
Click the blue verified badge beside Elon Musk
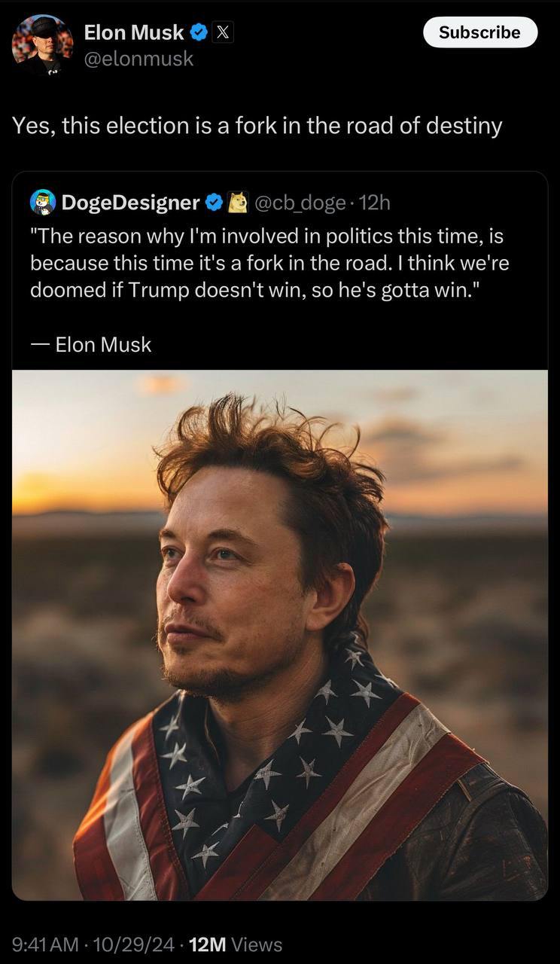point(199,32)
